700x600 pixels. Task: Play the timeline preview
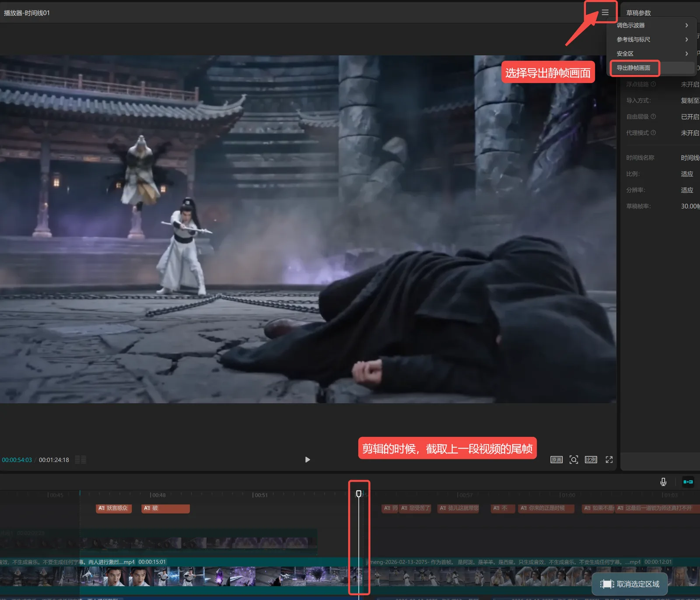(308, 460)
